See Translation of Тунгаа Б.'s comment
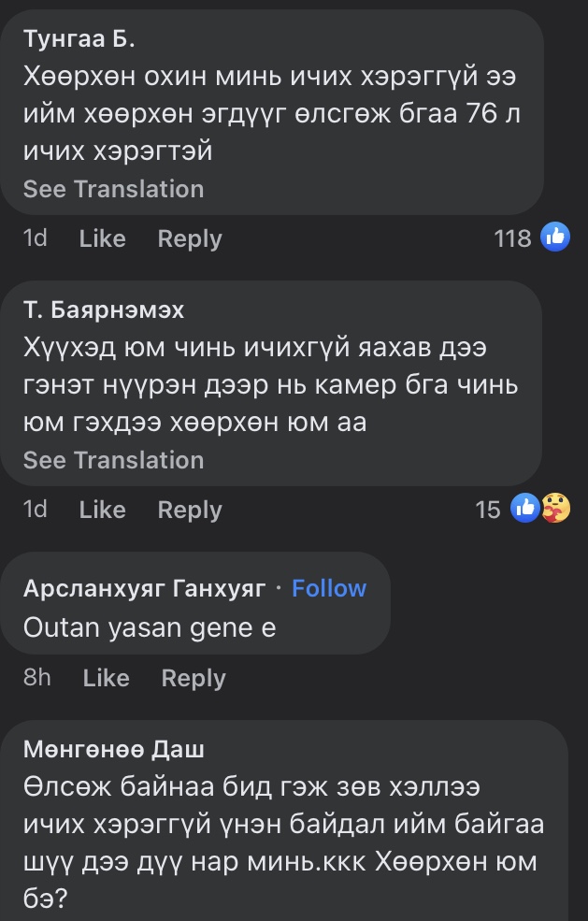588x921 pixels. 113,189
